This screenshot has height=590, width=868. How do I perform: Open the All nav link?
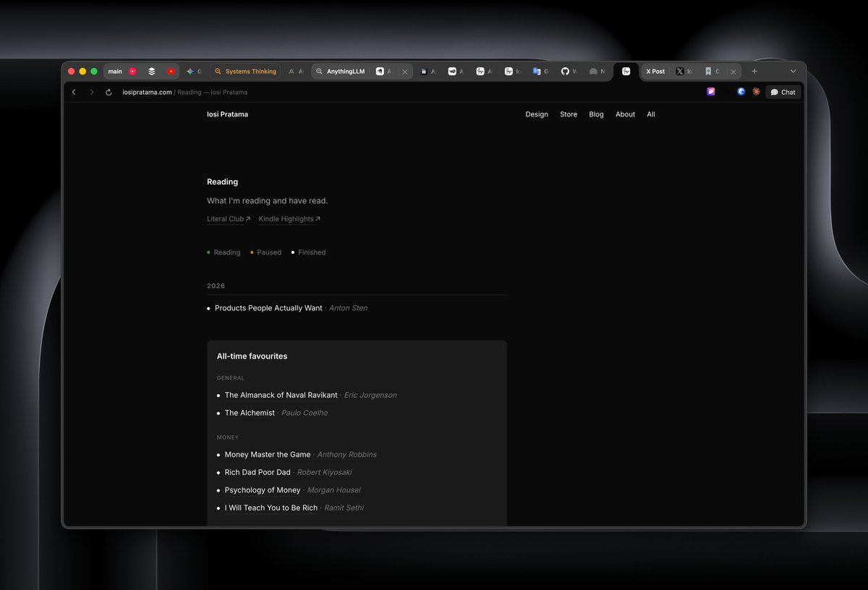pyautogui.click(x=651, y=114)
